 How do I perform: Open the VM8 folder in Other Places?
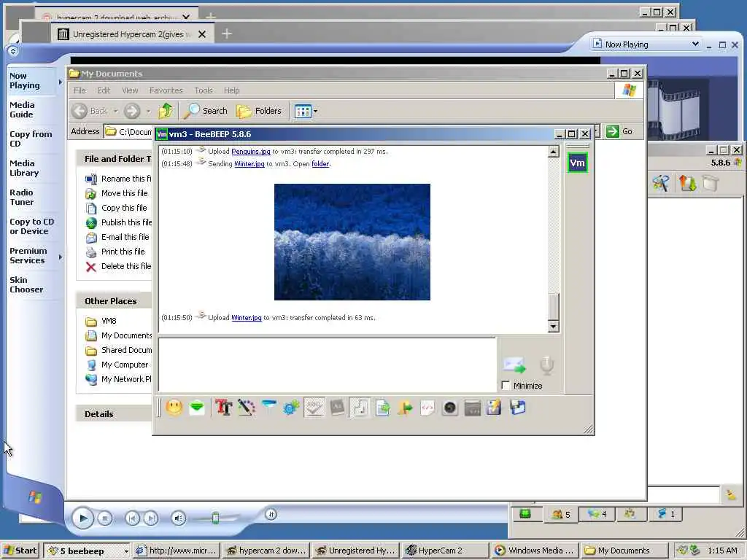point(101,321)
